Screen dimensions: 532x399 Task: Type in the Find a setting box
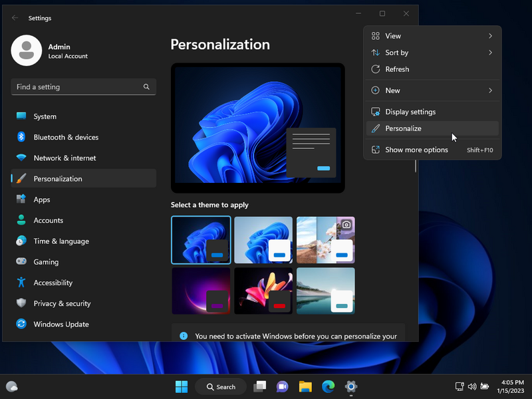click(76, 87)
